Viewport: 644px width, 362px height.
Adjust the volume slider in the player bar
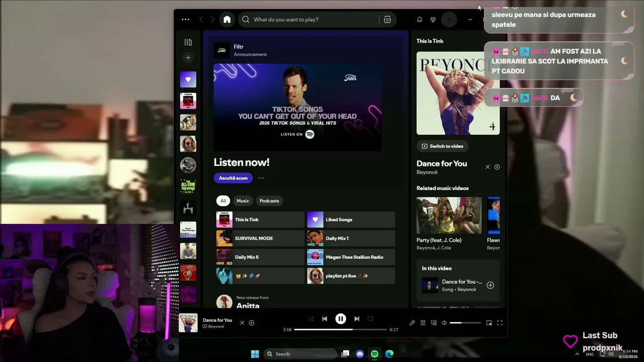pos(464,323)
